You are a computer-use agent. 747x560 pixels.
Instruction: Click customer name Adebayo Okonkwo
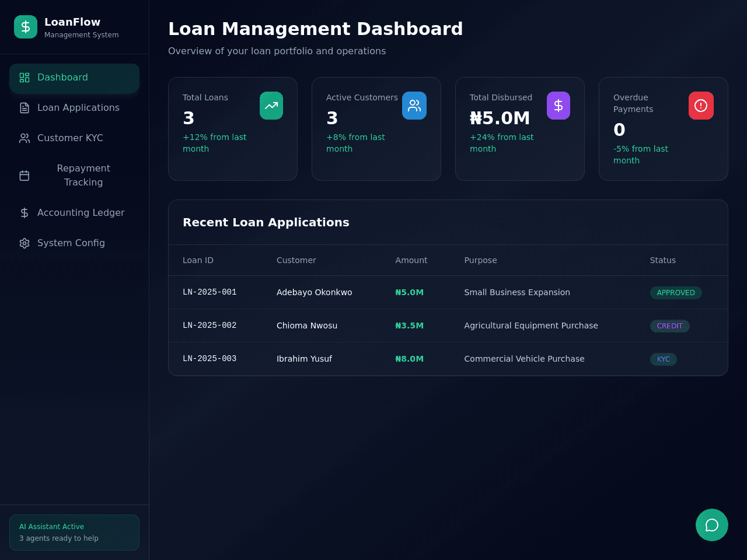(314, 292)
